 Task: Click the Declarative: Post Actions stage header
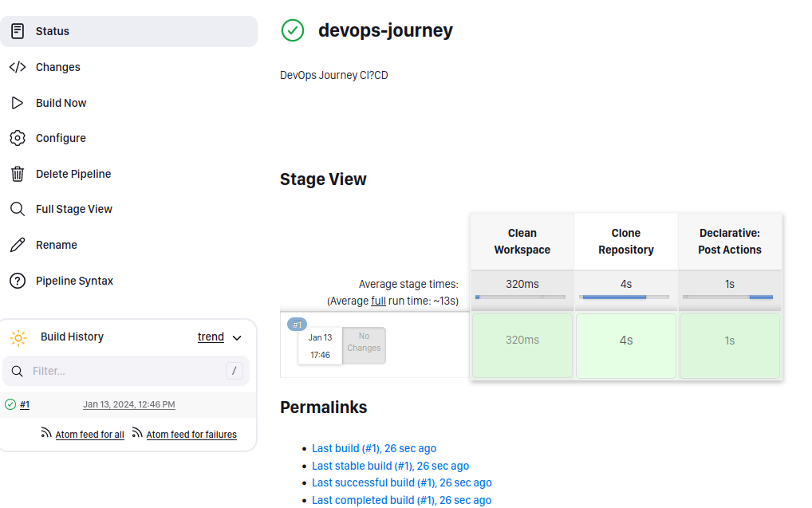(x=730, y=242)
